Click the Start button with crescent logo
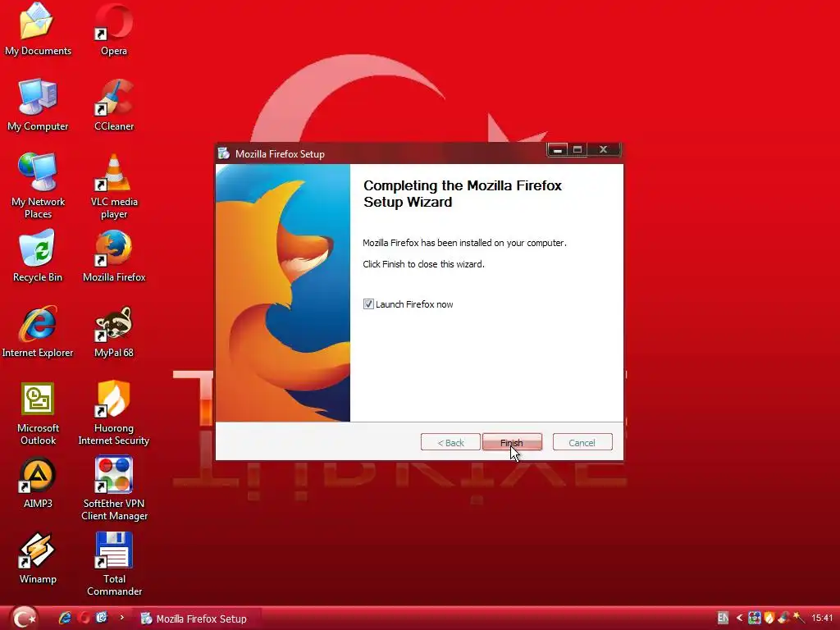Screen dimensions: 840x630 click(x=24, y=618)
